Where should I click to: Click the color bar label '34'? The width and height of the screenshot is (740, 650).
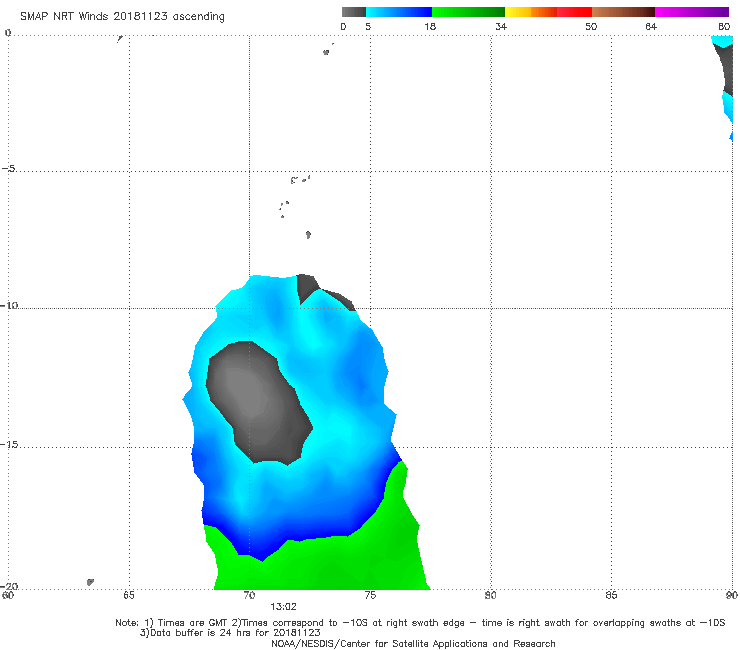(x=501, y=26)
